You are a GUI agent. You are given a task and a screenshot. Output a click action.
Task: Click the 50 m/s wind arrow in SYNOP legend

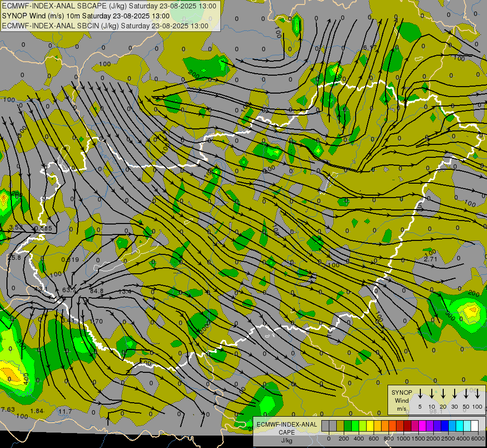coord(466,393)
